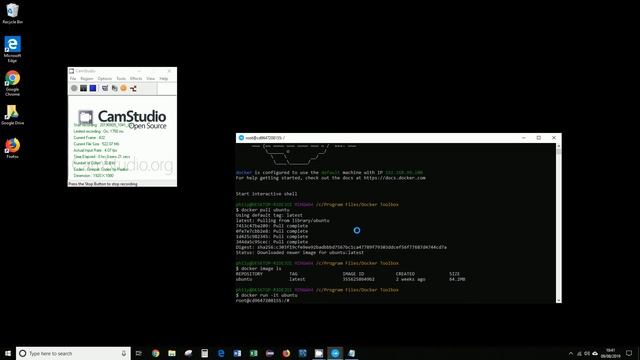The image size is (640, 360).
Task: Open the Windows Start menu
Action: point(8,353)
